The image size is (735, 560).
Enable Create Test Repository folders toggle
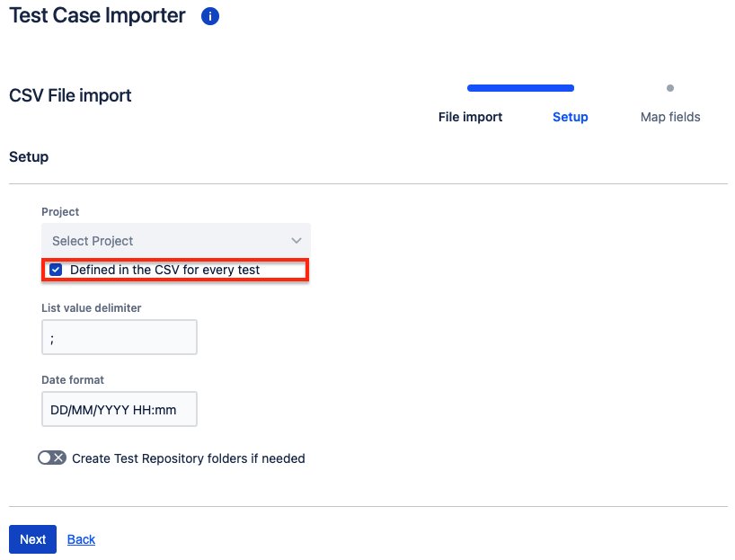(52, 458)
